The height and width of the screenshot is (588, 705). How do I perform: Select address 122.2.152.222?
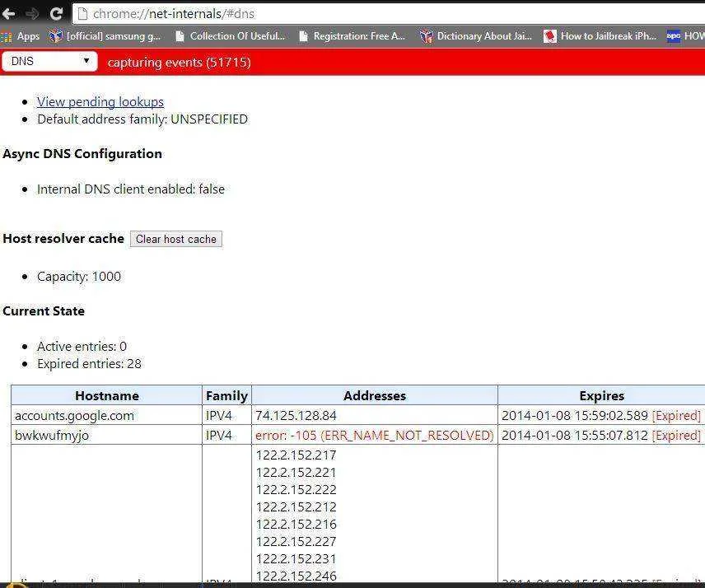coord(296,489)
